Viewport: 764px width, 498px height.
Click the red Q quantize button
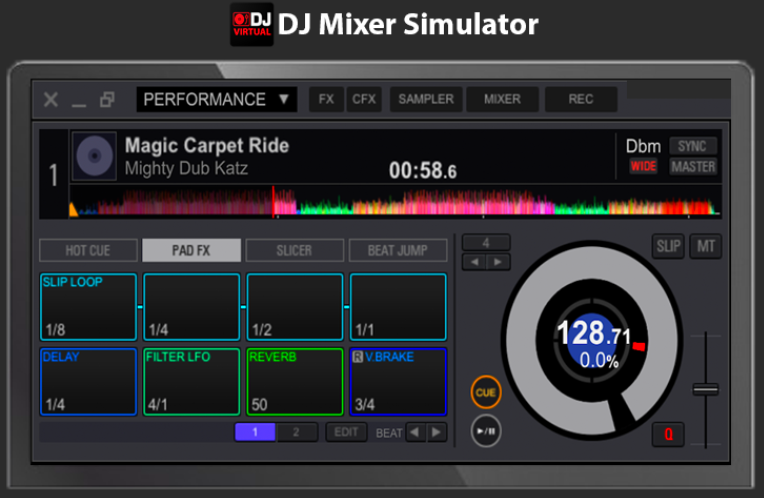667,435
